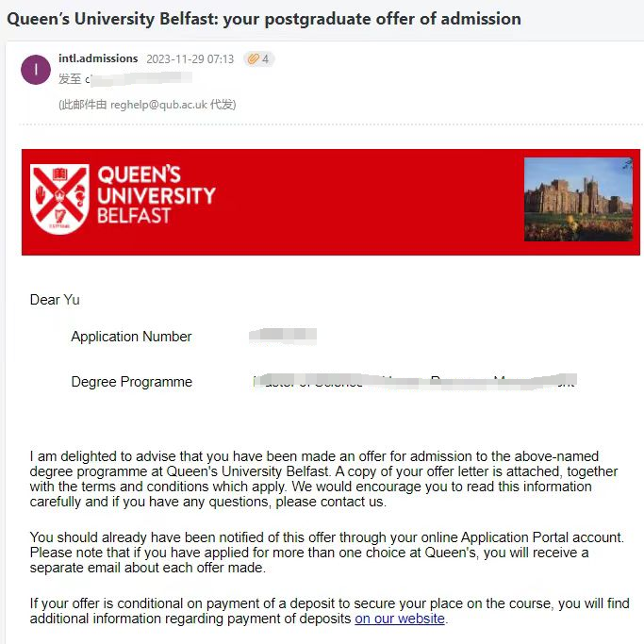
Task: Click the "Degree Programme" label
Action: [131, 382]
